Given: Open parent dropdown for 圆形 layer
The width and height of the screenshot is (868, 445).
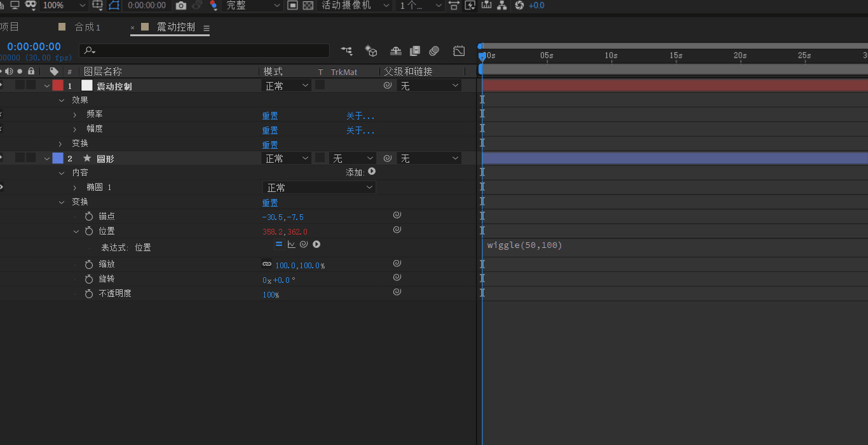Looking at the screenshot, I should coord(430,158).
